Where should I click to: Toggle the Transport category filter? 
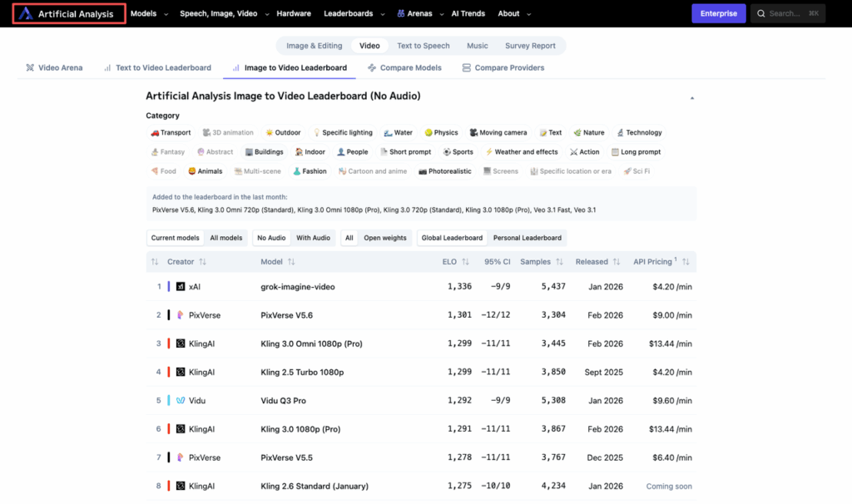(x=171, y=132)
